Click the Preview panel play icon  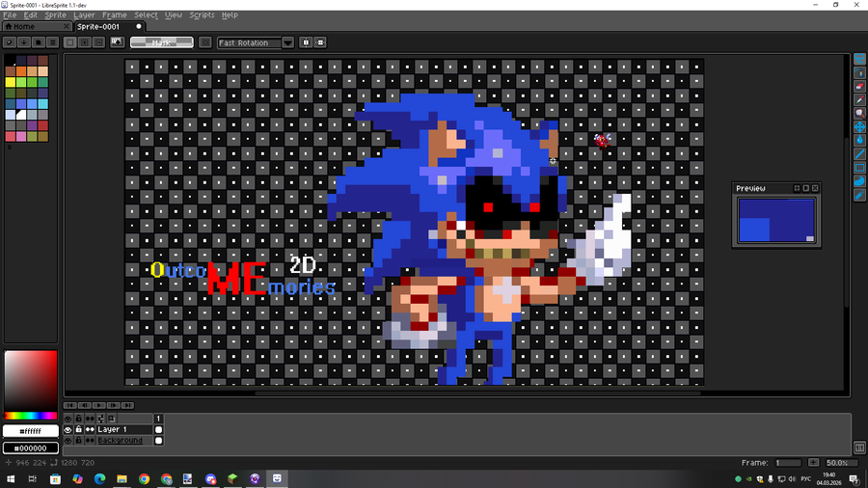(x=806, y=188)
